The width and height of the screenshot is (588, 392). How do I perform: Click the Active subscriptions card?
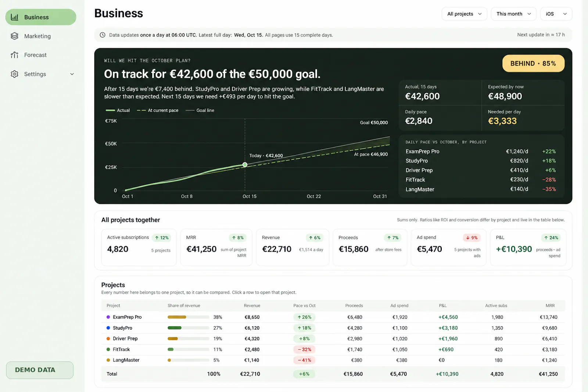(139, 247)
